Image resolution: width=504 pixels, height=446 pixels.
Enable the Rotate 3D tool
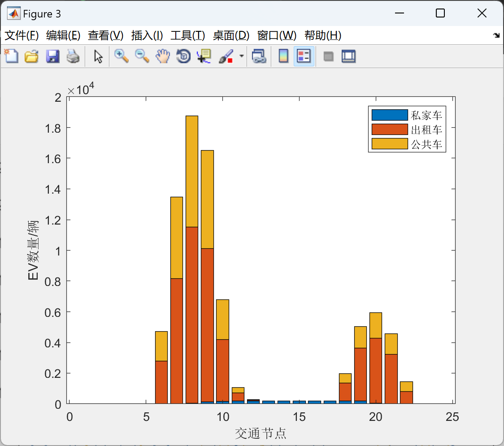point(183,56)
